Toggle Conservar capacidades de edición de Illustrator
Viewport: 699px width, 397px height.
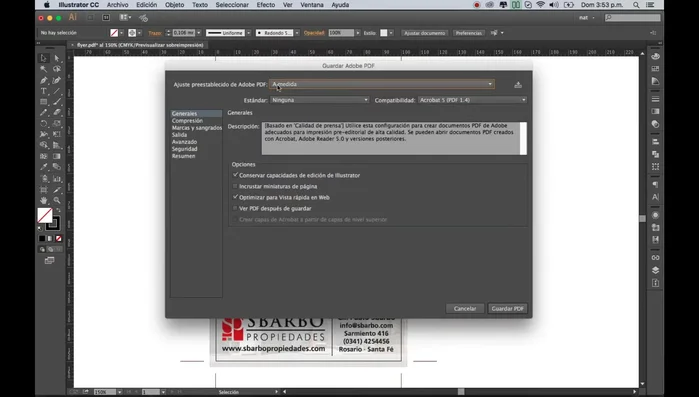coord(235,175)
